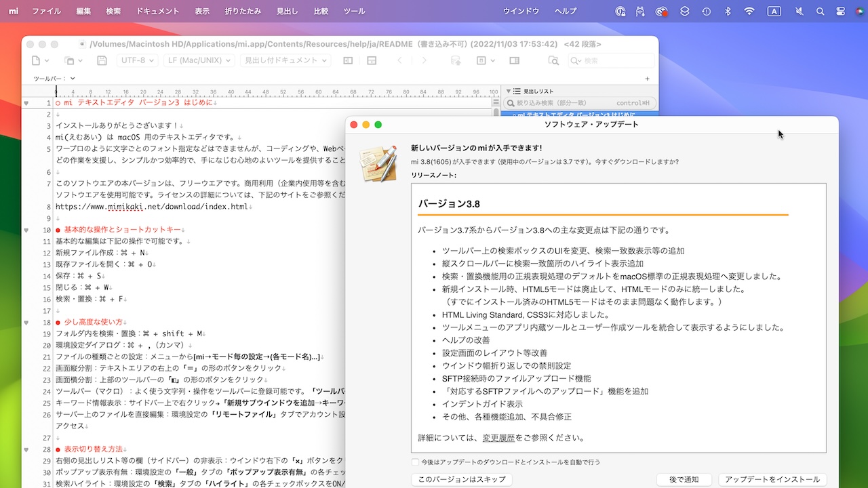
Task: Collapse the line 28 heading fold triangle
Action: (26, 449)
